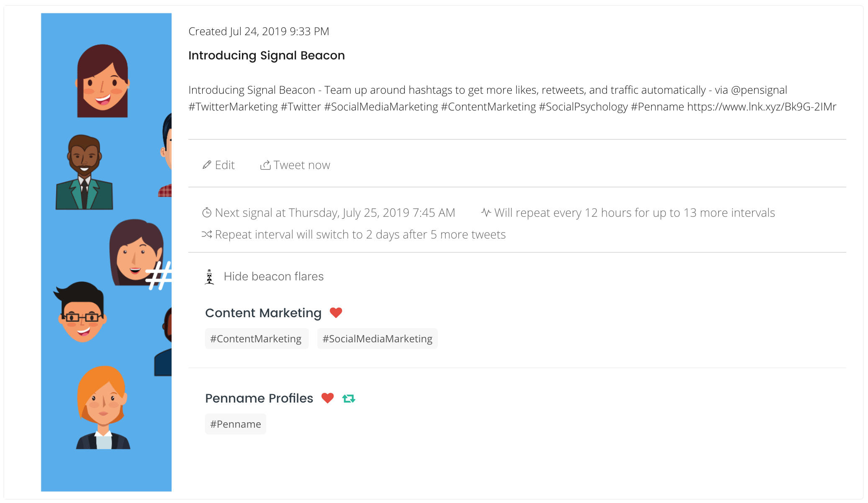Select the #Penname hashtag tag
The image size is (868, 503).
coord(235,424)
